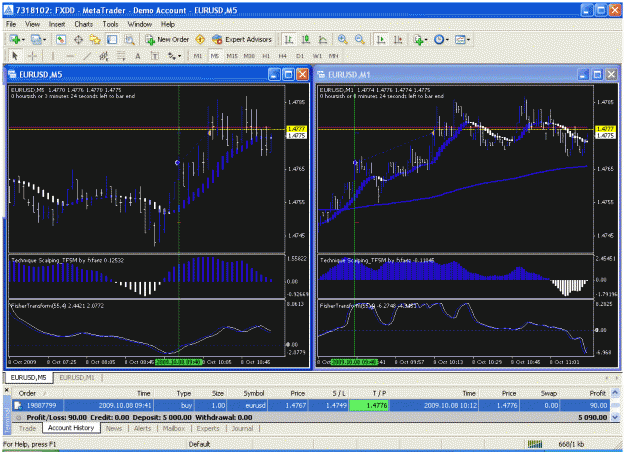Show the Market Watch window icon
Screen dimensions: 625x452
click(x=61, y=39)
